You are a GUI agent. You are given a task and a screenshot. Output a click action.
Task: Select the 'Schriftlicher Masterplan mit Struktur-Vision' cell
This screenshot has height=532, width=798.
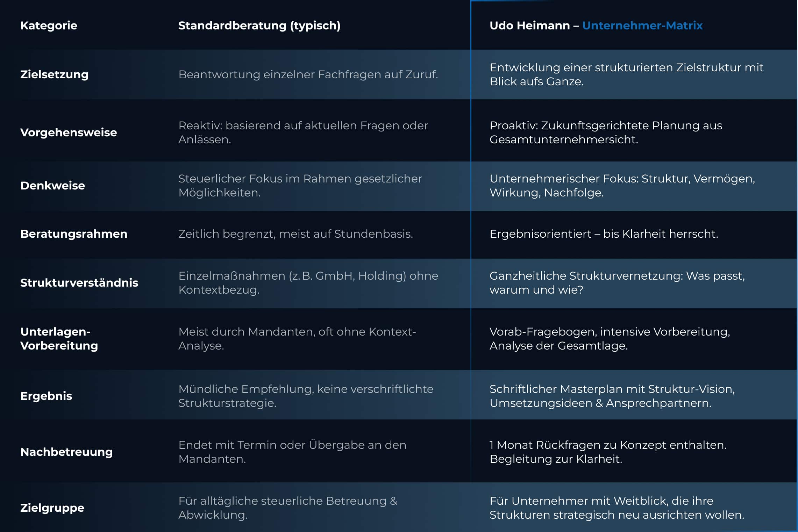pos(612,396)
